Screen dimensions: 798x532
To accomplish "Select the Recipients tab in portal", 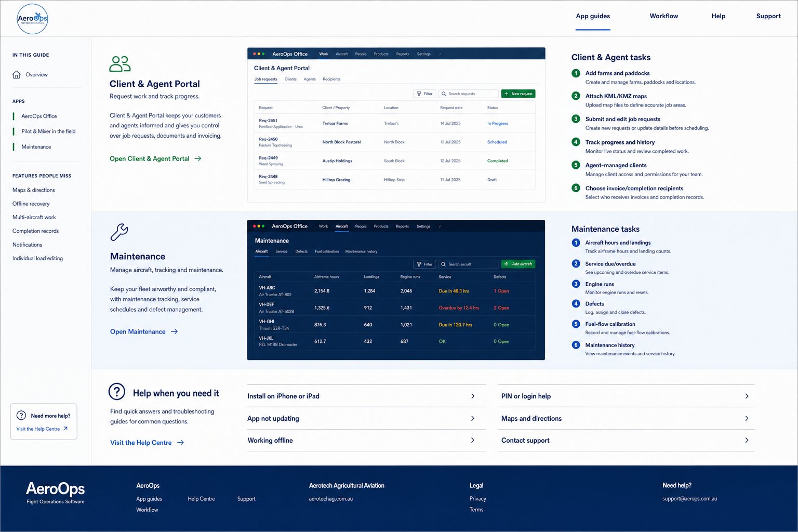I will [331, 79].
